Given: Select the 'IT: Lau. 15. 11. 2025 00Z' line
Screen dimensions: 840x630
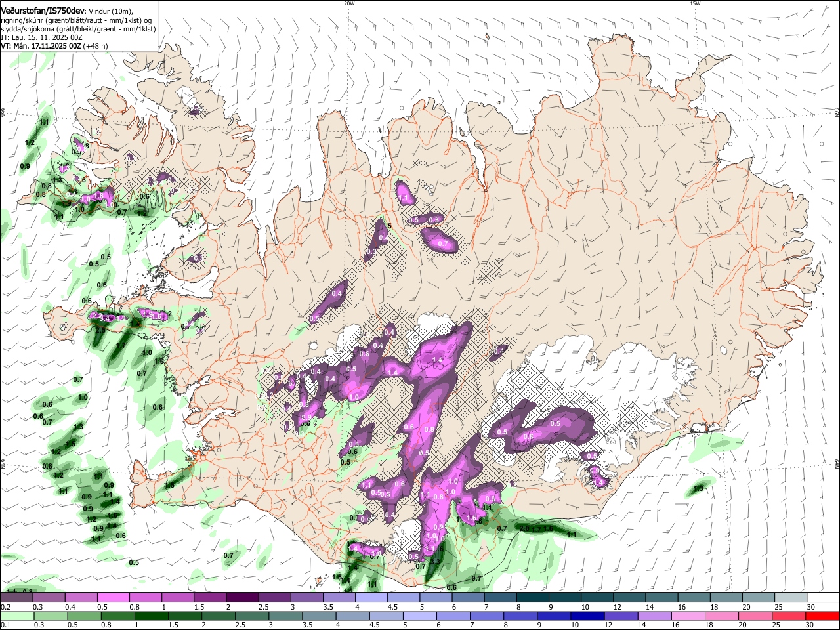Looking at the screenshot, I should [x=41, y=37].
